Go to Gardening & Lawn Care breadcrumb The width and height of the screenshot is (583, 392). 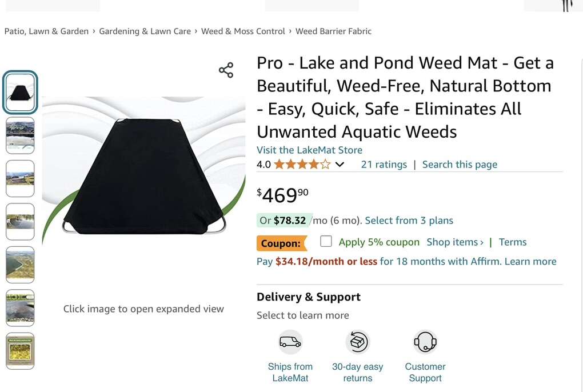pyautogui.click(x=145, y=31)
